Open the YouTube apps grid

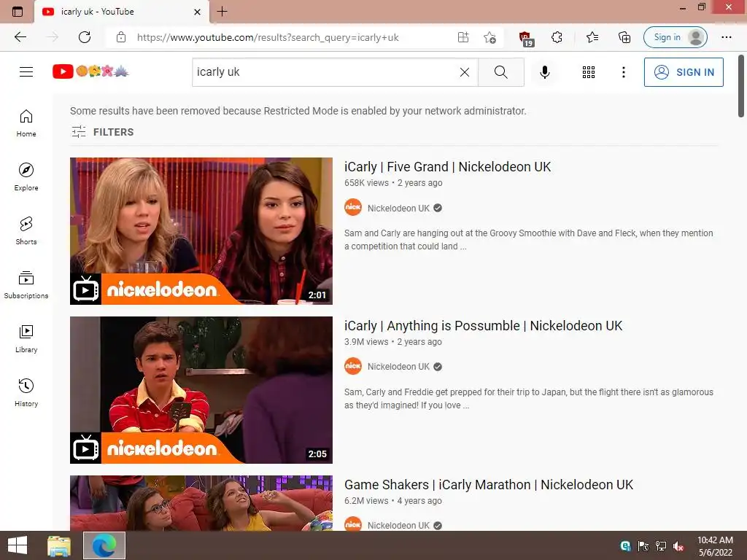click(589, 72)
